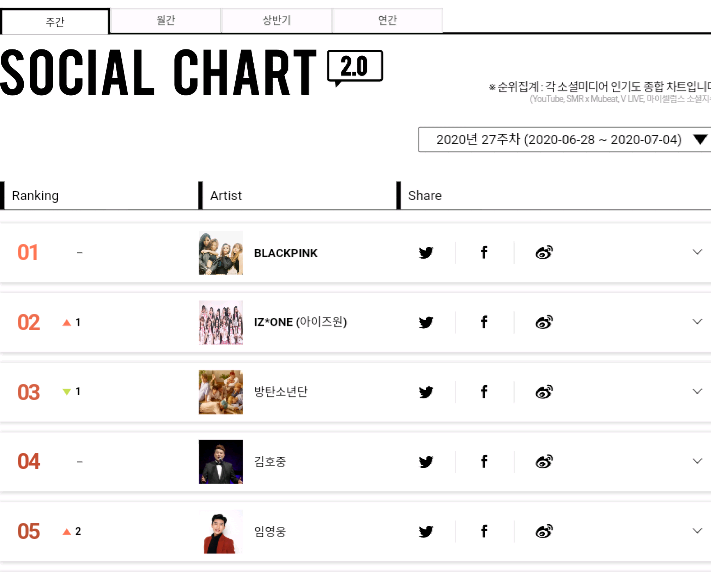Share BLACKPINK on Facebook
The image size is (711, 576).
click(484, 253)
